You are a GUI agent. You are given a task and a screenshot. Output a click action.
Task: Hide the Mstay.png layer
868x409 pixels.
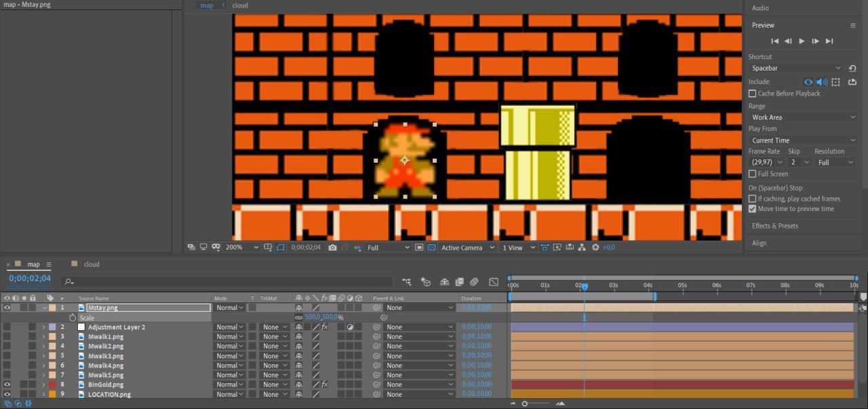coord(7,308)
